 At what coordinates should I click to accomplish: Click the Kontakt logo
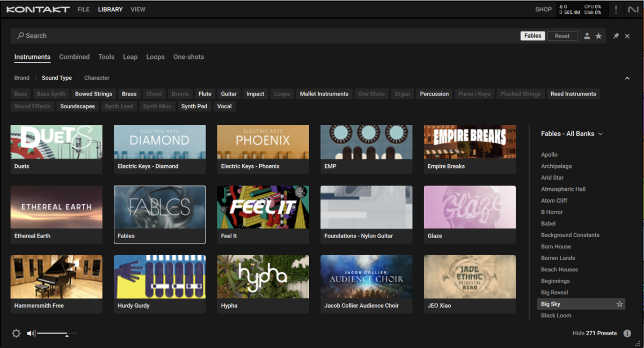38,9
